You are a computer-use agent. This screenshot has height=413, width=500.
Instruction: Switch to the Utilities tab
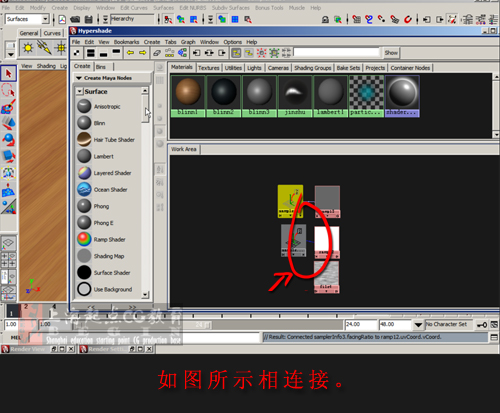click(233, 68)
